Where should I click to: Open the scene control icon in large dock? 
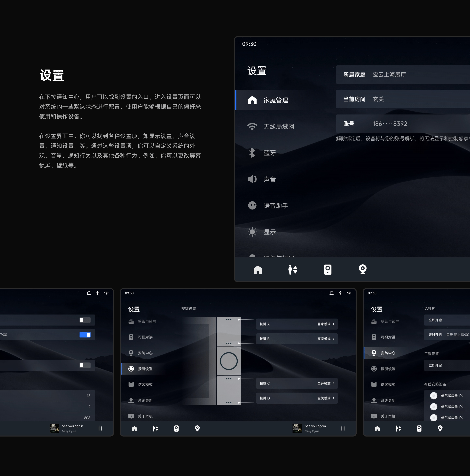point(293,269)
